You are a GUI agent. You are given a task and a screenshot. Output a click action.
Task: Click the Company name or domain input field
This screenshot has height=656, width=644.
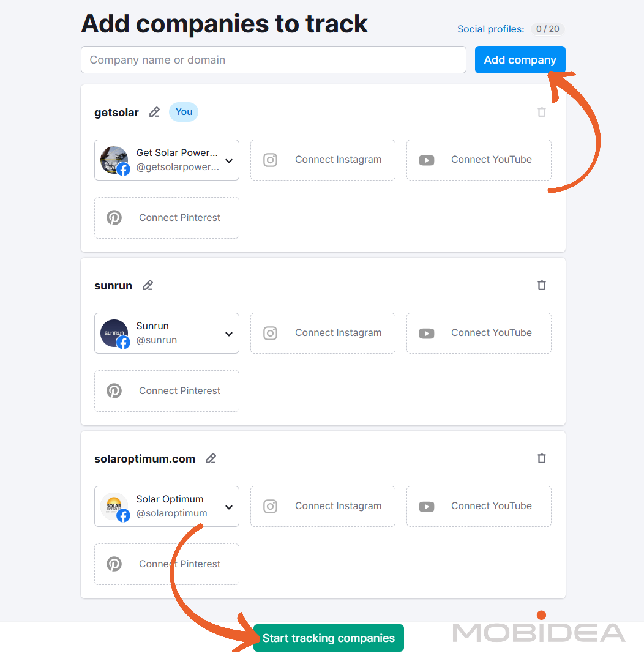click(274, 59)
